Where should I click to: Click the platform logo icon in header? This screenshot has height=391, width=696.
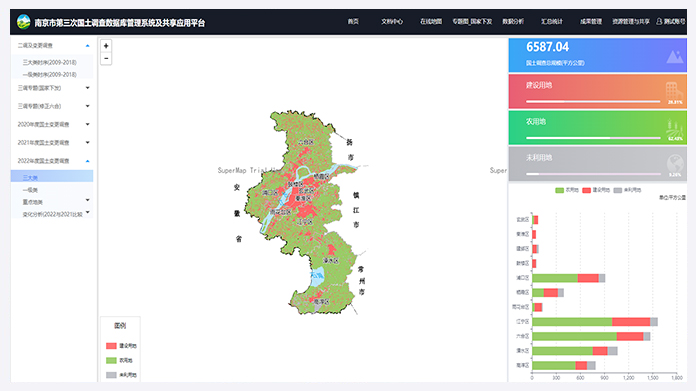[x=24, y=22]
